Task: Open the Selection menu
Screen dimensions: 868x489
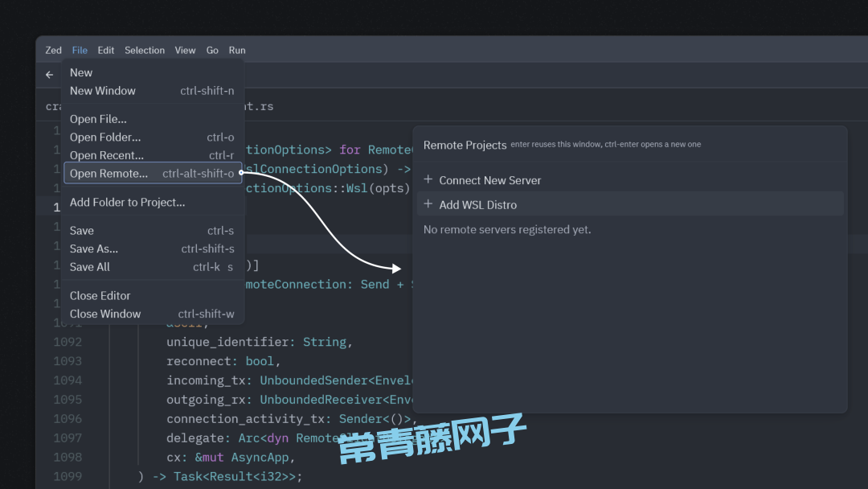Action: click(145, 50)
